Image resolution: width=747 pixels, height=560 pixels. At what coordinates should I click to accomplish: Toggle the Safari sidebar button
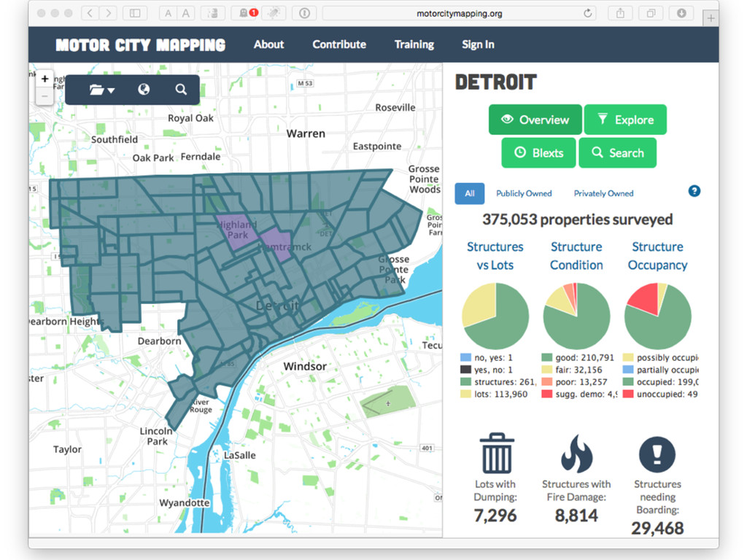pos(135,13)
